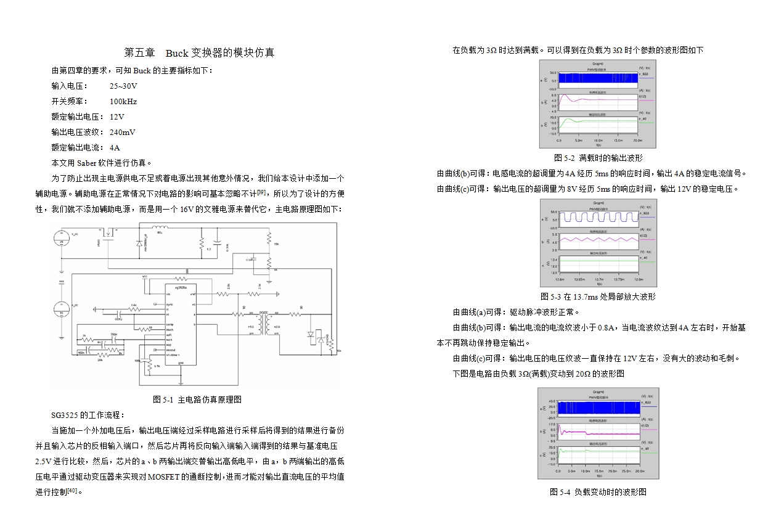Click the freewheeling diode symbol near the inductor

[139, 243]
